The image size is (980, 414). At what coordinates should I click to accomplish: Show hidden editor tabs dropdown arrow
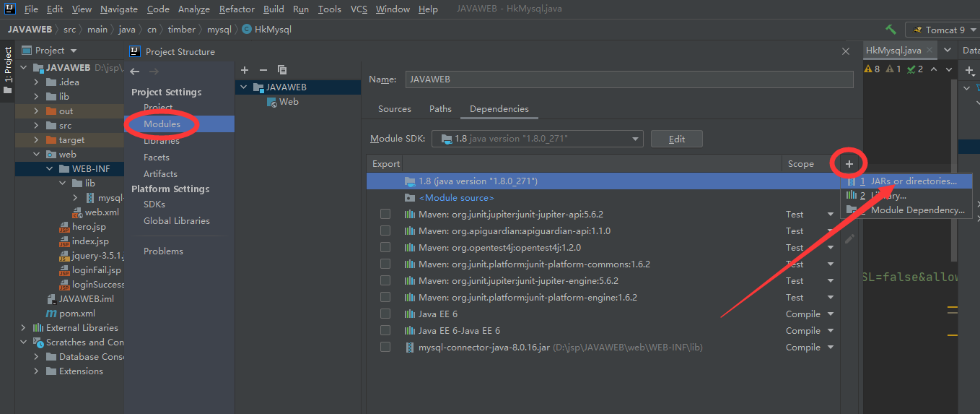(x=948, y=51)
